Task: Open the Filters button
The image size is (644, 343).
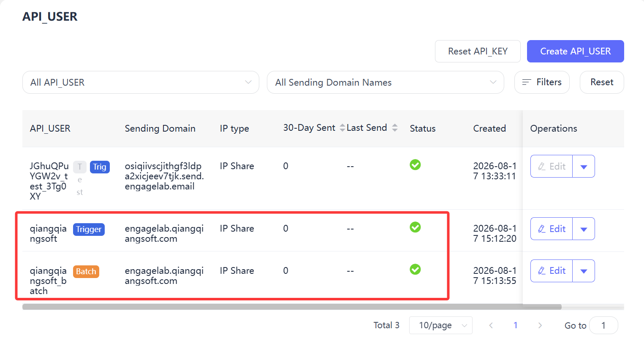Action: point(542,82)
